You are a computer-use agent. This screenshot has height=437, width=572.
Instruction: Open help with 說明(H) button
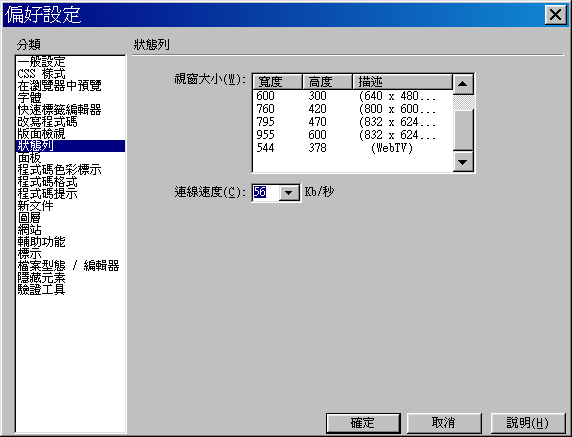coord(527,423)
